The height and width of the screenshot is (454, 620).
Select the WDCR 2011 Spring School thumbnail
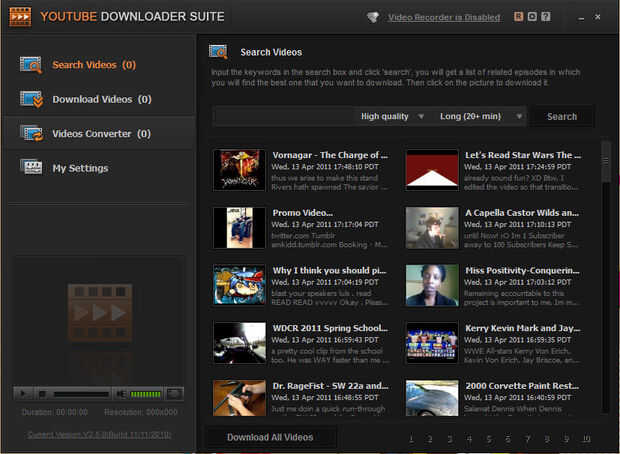[239, 343]
